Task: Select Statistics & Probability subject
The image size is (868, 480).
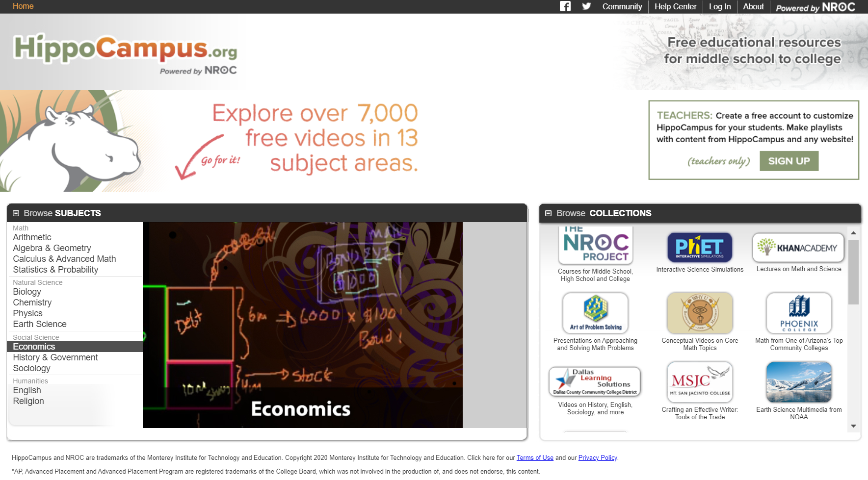Action: 55,270
